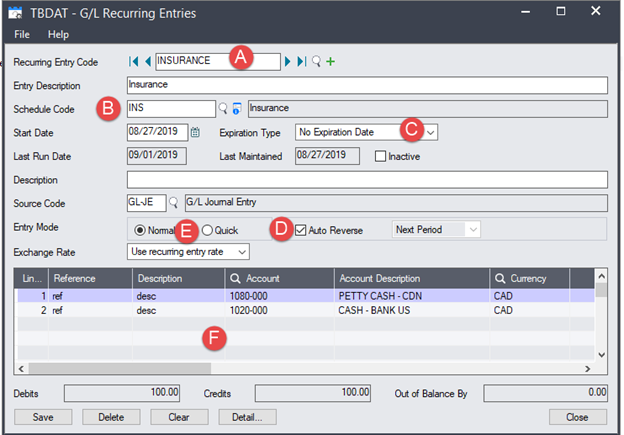
Task: Click the Last Run Date field 09/01/2019
Action: pos(157,156)
